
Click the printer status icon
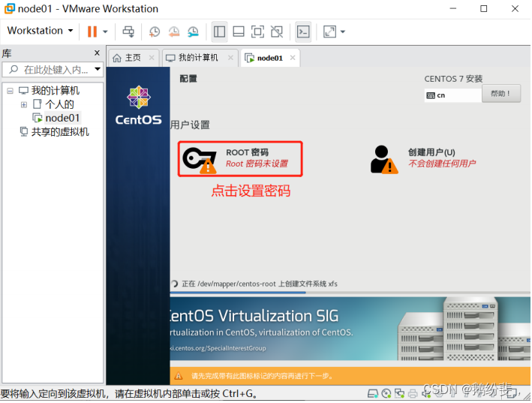tap(413, 393)
